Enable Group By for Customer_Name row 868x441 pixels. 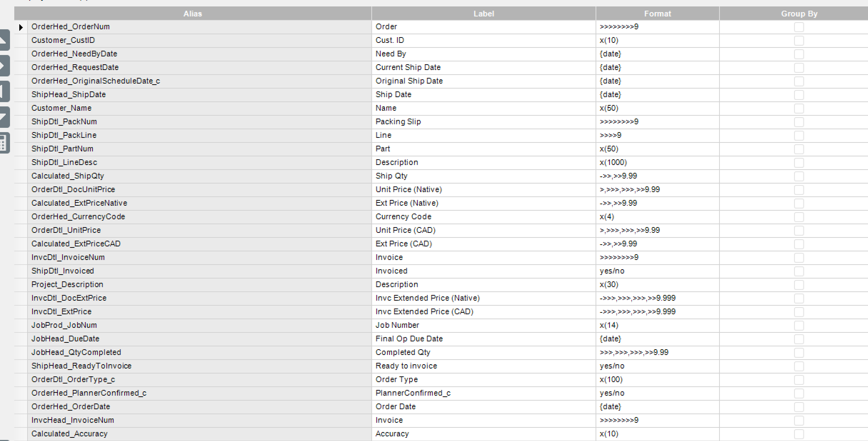coord(799,109)
